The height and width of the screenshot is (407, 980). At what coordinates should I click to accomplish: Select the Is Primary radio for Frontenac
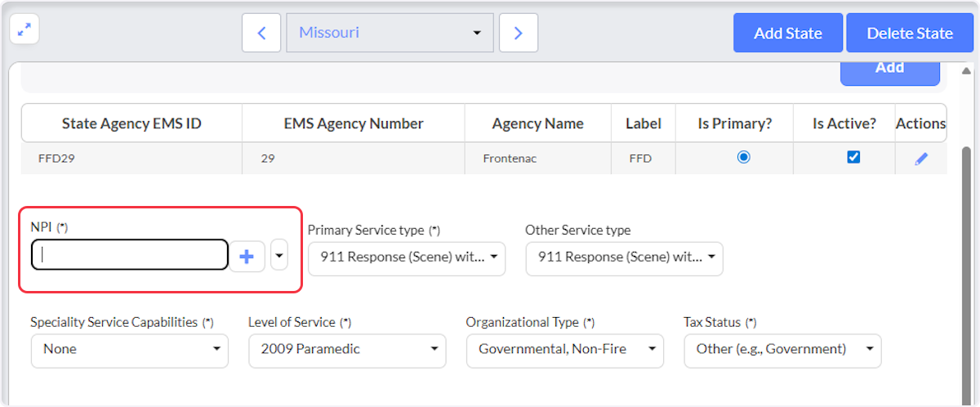point(743,157)
